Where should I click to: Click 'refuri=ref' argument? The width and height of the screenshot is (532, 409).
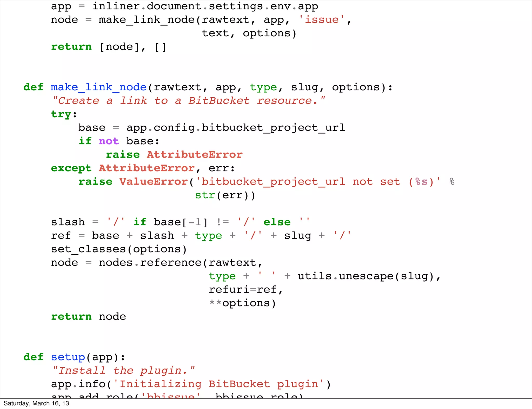click(x=243, y=290)
